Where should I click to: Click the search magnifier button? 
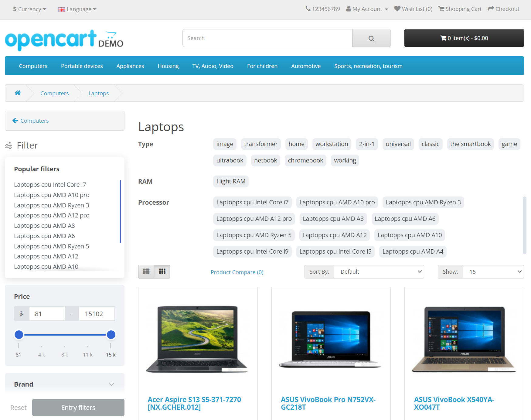coord(371,38)
